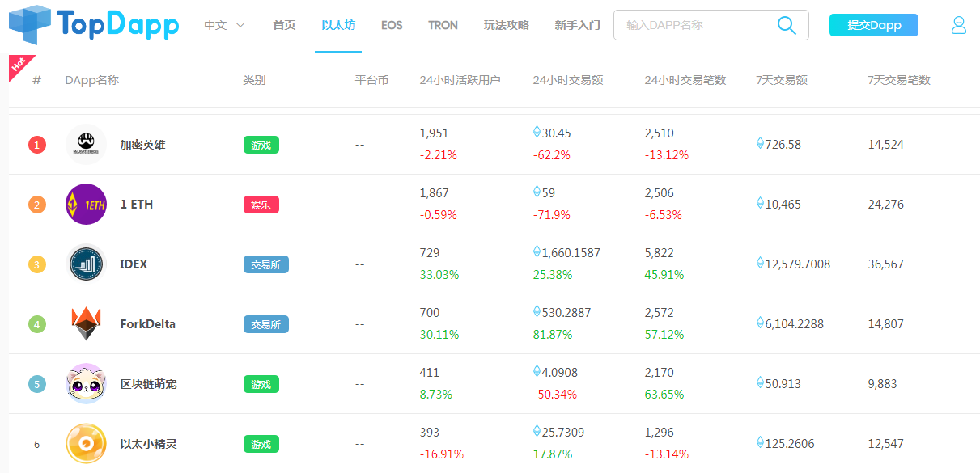
Task: Click the green rank 4 badge
Action: pos(37,324)
